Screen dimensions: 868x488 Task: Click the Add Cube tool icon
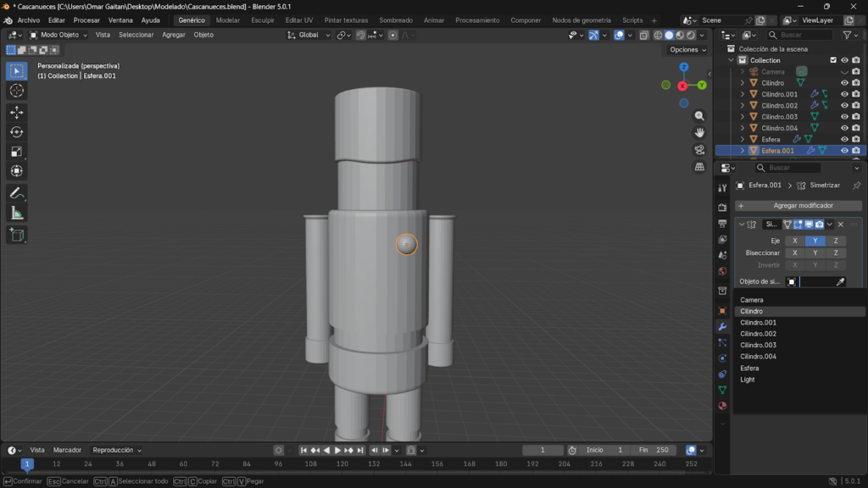(17, 235)
